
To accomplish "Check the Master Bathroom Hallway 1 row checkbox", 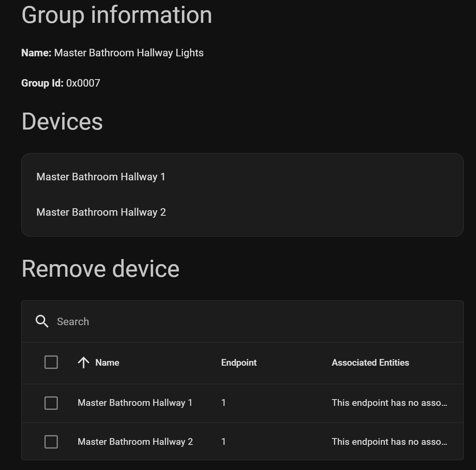I will point(51,403).
